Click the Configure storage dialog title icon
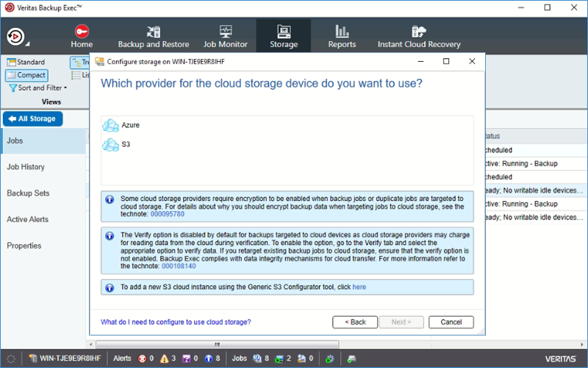Screen dimensions: 588x368 click(99, 62)
